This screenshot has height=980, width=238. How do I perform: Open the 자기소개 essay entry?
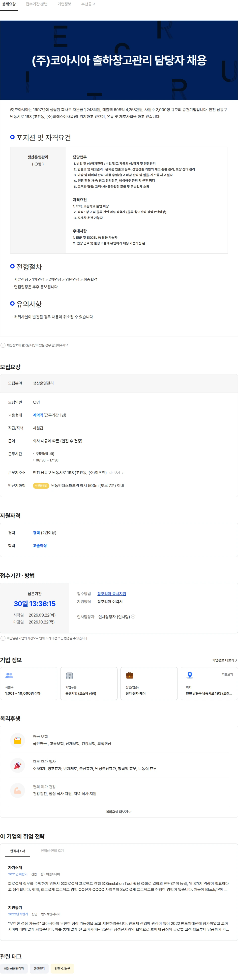[119, 879]
